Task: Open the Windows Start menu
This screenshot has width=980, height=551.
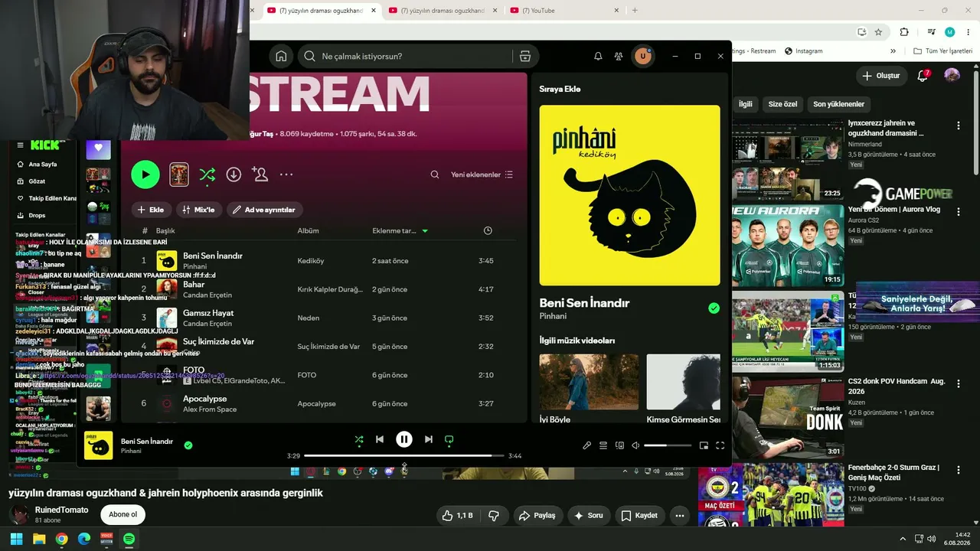Action: pyautogui.click(x=16, y=539)
